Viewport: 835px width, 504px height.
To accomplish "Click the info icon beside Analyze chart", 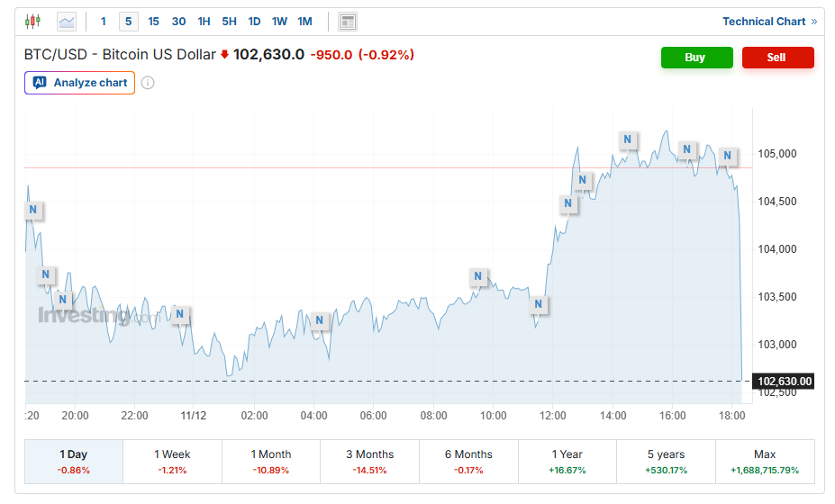I will 148,83.
